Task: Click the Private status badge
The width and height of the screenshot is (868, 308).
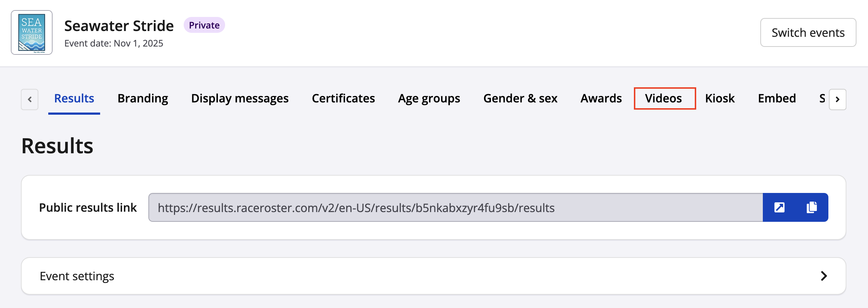Action: (x=204, y=25)
